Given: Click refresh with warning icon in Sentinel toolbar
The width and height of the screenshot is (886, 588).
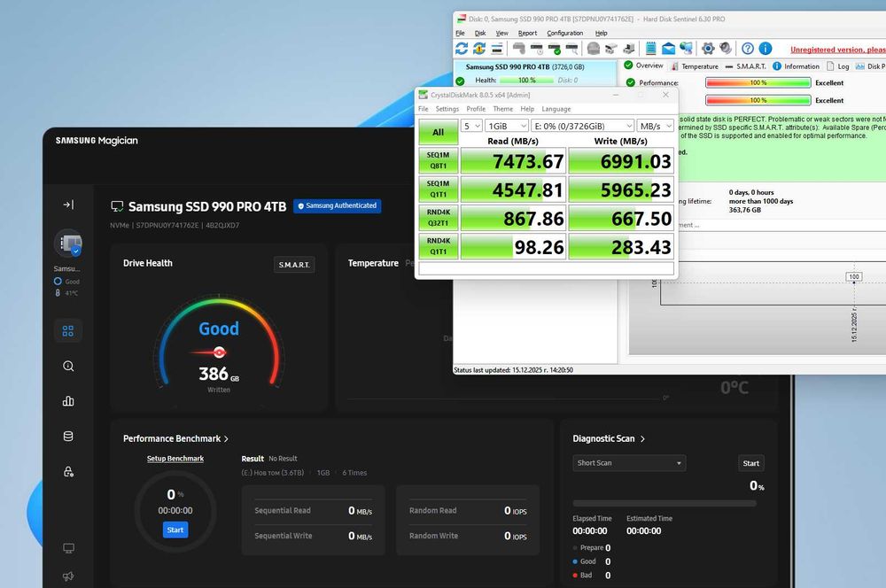Looking at the screenshot, I should click(x=479, y=49).
